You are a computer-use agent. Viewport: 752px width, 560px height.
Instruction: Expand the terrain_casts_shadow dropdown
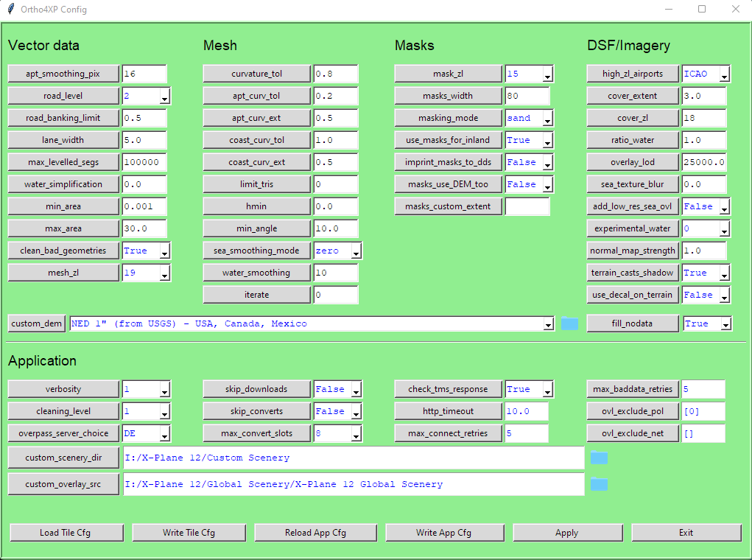724,273
